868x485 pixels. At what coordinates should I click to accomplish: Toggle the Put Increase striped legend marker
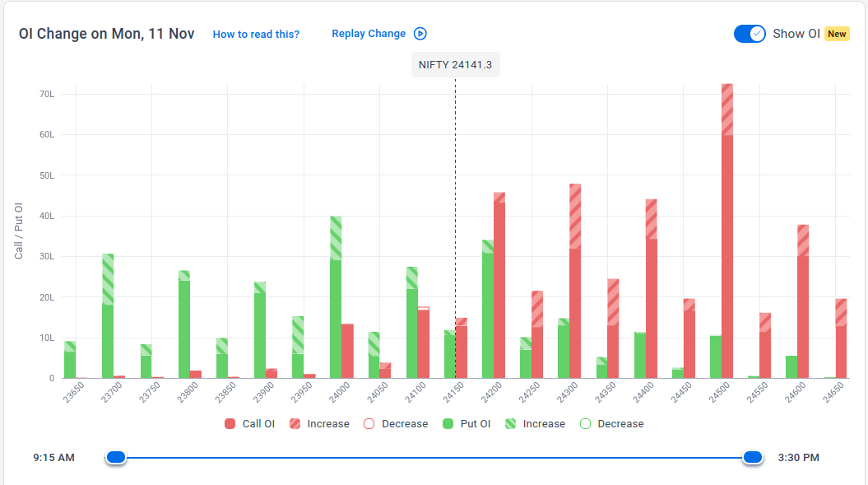pos(510,424)
